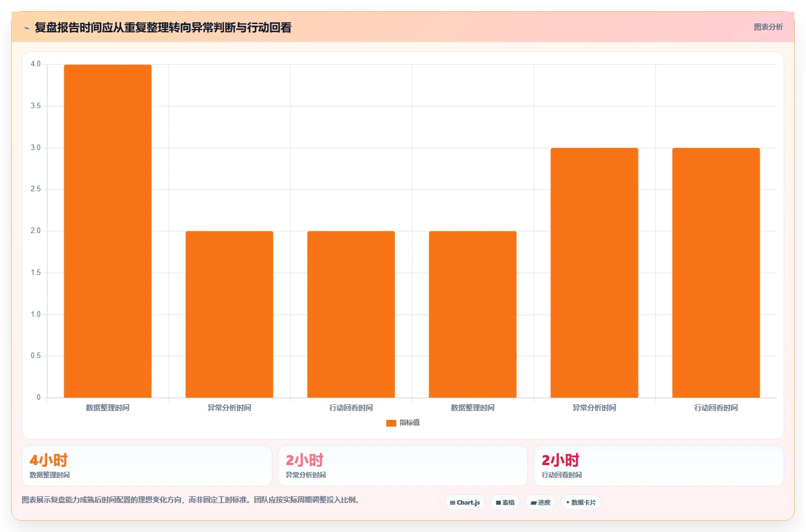The image size is (806, 532).
Task: Click the y-axis value 2.5
Action: (36, 189)
